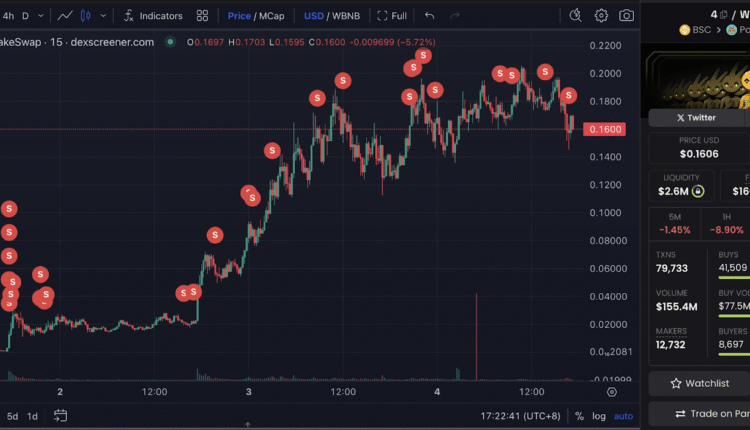Click the Twitter link button
Screen dimensions: 750x430
click(x=696, y=117)
